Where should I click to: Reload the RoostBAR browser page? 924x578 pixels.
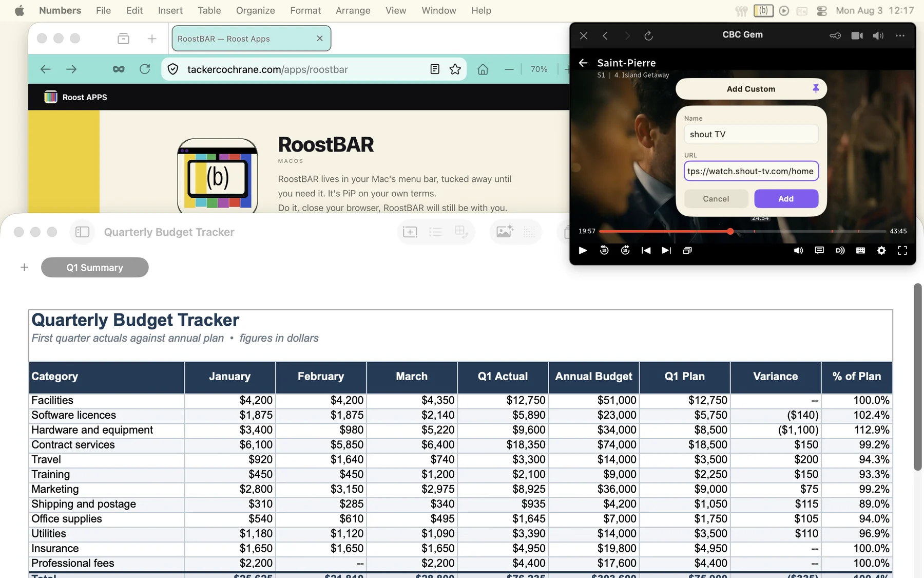click(x=145, y=69)
